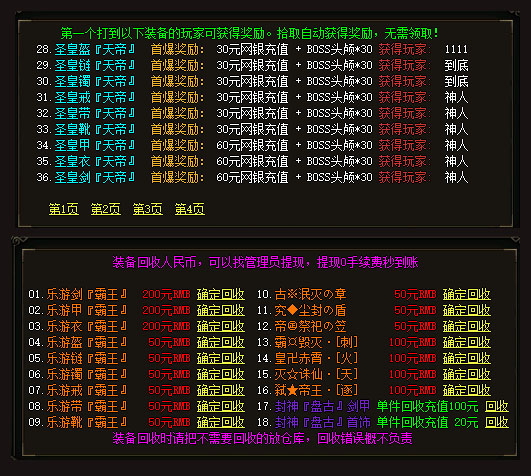Switch to 第3页 page link
The width and height of the screenshot is (531, 476).
148,209
